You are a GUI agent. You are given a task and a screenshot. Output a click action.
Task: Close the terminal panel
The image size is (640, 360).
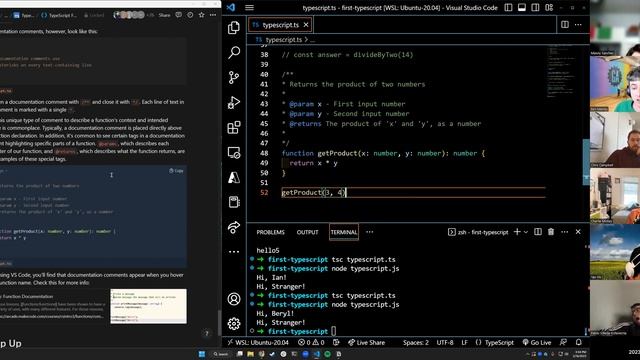point(578,232)
